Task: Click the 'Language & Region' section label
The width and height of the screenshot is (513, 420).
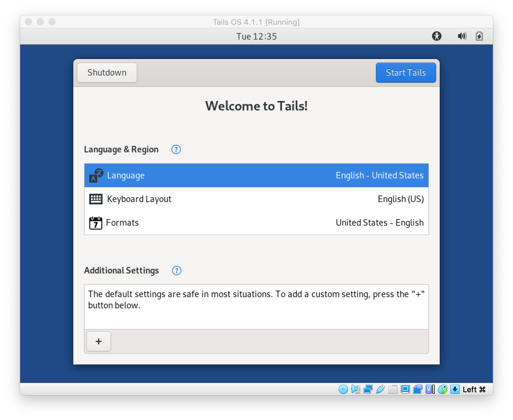Action: pyautogui.click(x=121, y=149)
